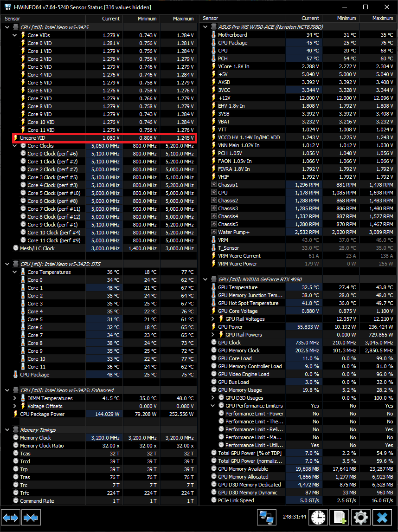This screenshot has width=398, height=532.
Task: Reset min/max values with clock icon
Action: [x=318, y=517]
